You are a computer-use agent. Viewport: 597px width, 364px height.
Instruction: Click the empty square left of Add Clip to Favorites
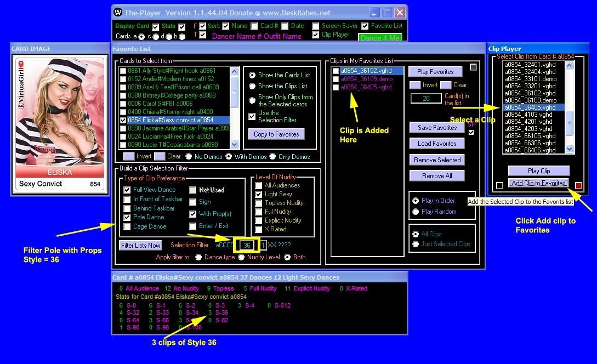pyautogui.click(x=499, y=185)
